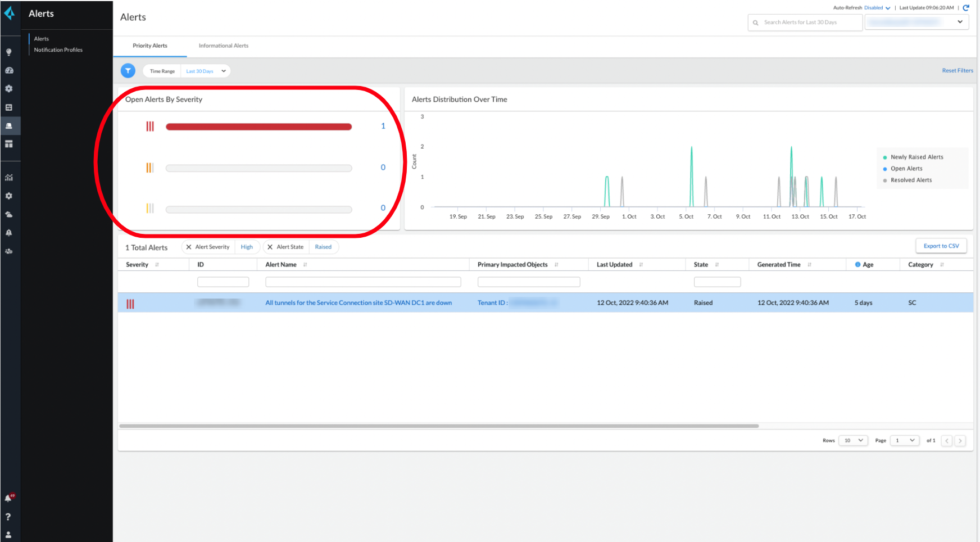The image size is (980, 542).
Task: Open the Rows per page dropdown
Action: pos(853,441)
